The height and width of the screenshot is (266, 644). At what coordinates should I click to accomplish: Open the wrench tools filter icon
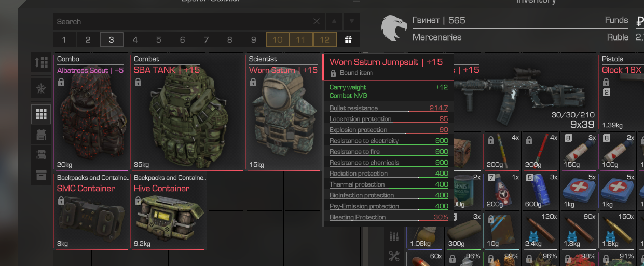click(394, 256)
